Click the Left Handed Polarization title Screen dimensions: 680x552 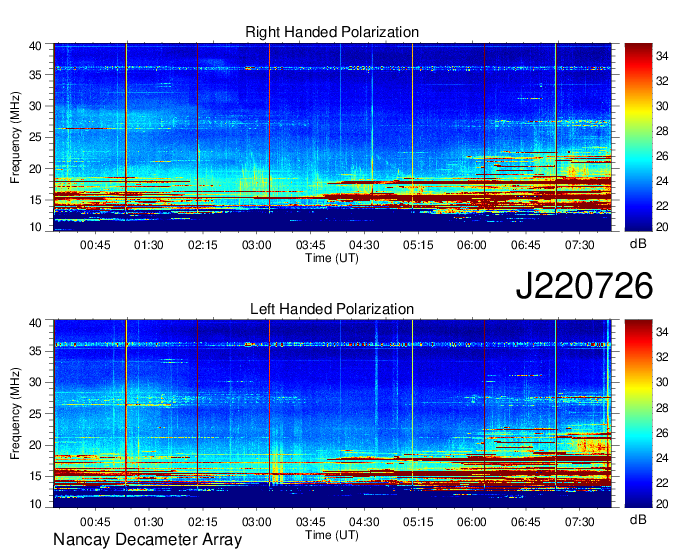pyautogui.click(x=332, y=309)
